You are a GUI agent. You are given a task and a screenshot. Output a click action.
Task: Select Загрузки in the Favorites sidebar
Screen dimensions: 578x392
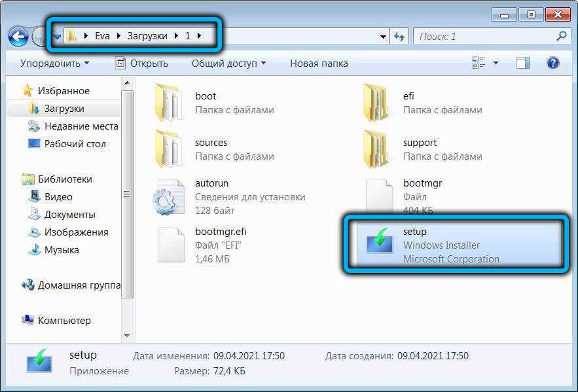[x=63, y=109]
